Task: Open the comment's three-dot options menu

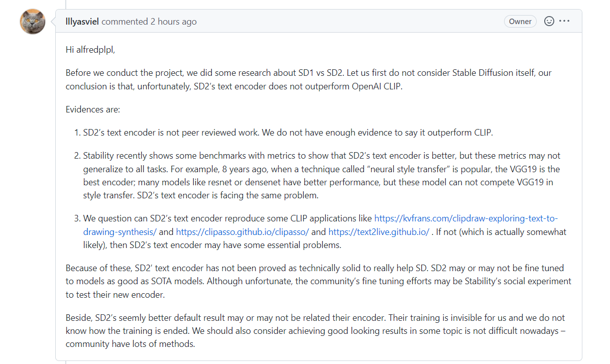Action: [564, 21]
